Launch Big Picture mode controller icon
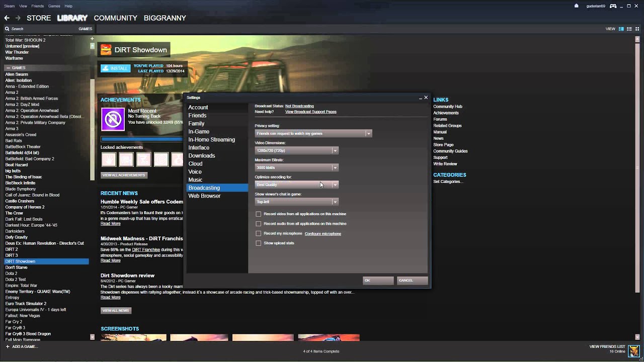Image resolution: width=644 pixels, height=362 pixels. (x=613, y=6)
